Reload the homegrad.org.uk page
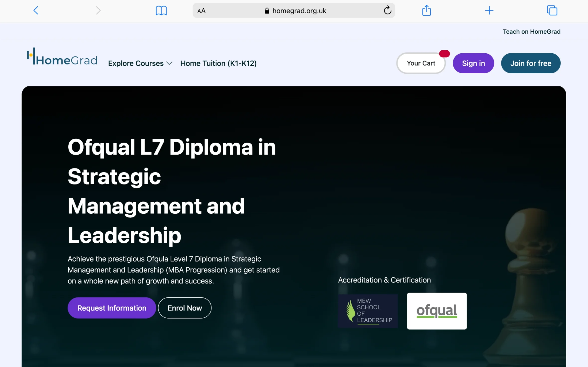The width and height of the screenshot is (588, 367). pyautogui.click(x=388, y=10)
